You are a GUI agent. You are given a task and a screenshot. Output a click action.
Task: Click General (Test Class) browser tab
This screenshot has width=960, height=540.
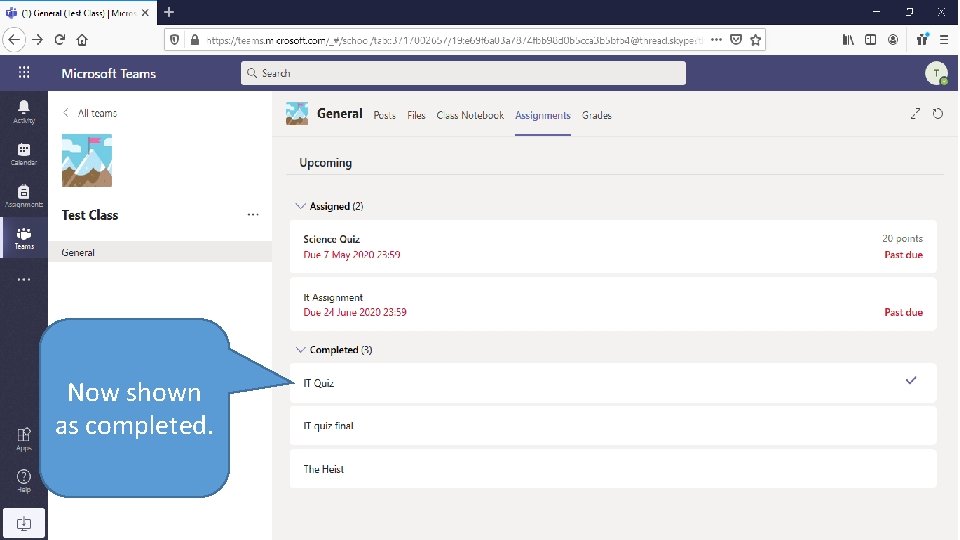(x=78, y=12)
